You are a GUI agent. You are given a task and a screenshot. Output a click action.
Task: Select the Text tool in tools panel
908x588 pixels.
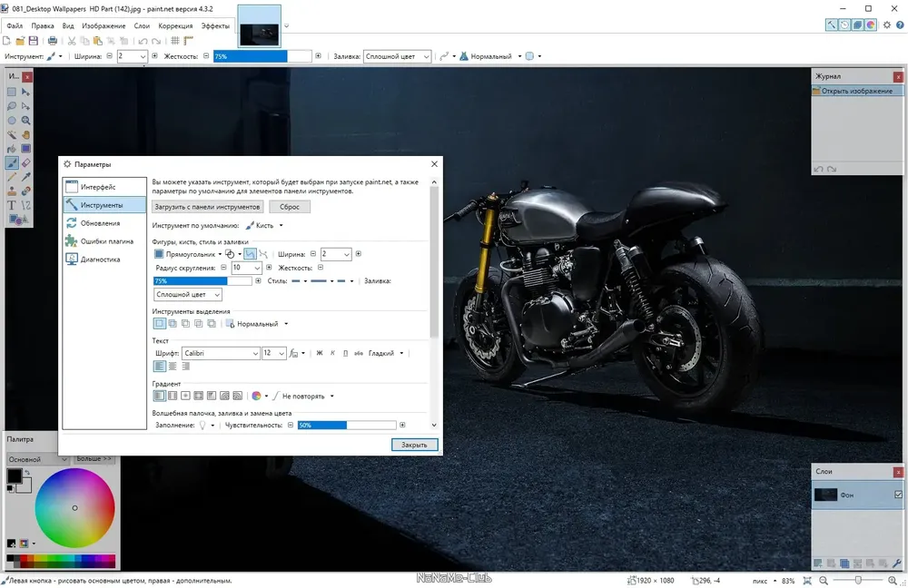pyautogui.click(x=12, y=205)
